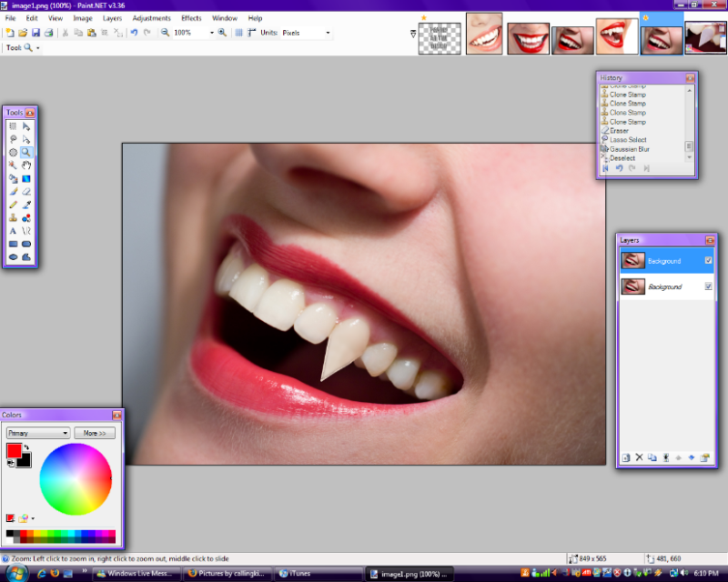Screen dimensions: 728x582
Task: Pick a hue on the color wheel
Action: pyautogui.click(x=76, y=479)
